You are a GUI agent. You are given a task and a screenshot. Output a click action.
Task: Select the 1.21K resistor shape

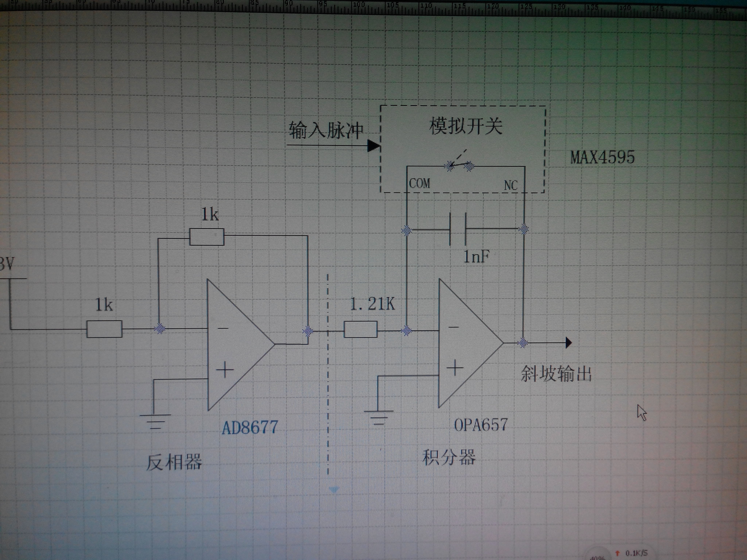360,329
